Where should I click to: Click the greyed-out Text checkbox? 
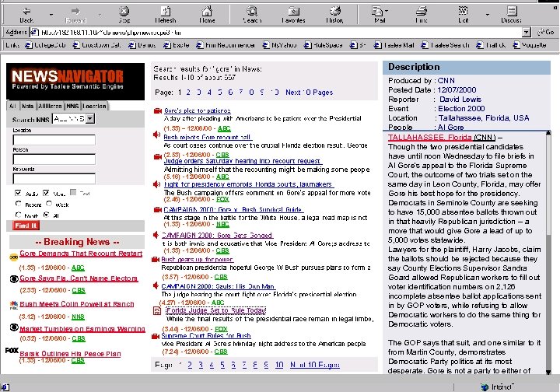[73, 192]
